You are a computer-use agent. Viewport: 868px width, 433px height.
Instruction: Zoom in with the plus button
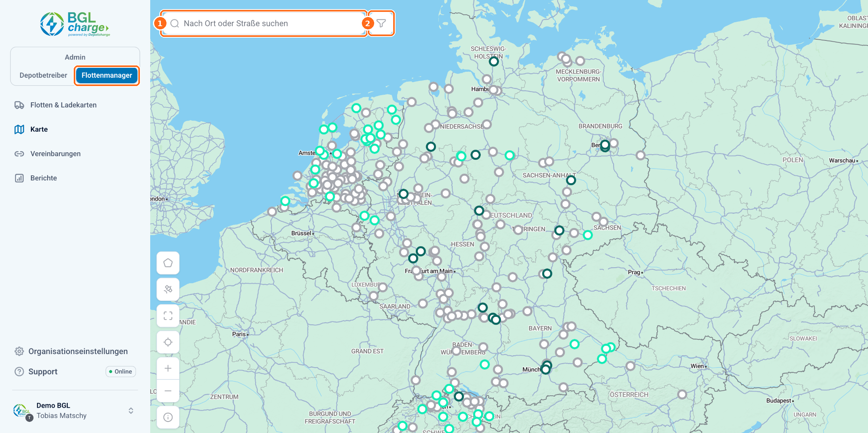168,368
